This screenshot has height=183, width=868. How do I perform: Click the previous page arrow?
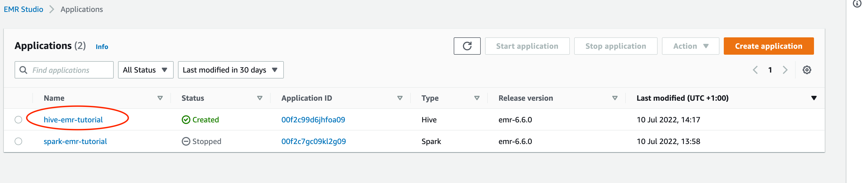click(x=755, y=70)
